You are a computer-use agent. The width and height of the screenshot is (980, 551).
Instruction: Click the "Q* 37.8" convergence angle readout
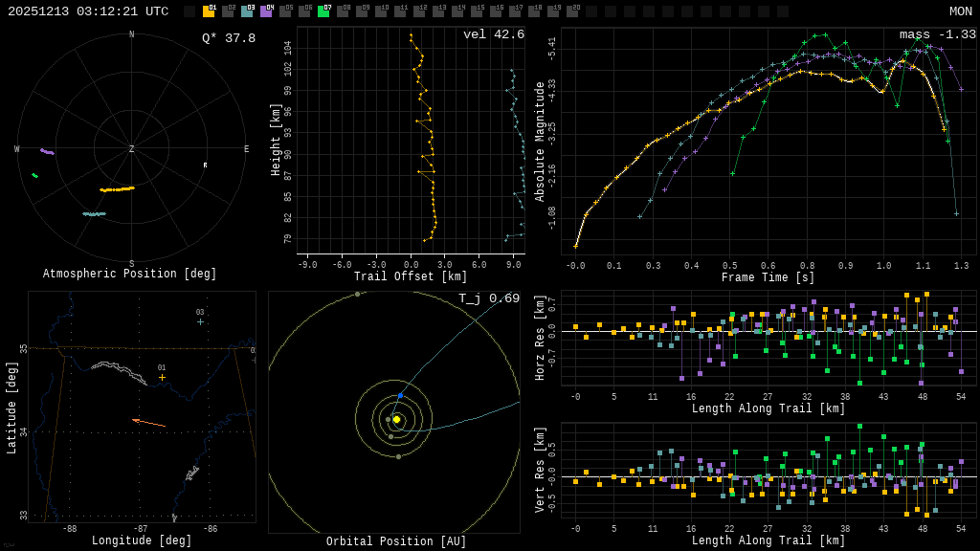coord(229,38)
